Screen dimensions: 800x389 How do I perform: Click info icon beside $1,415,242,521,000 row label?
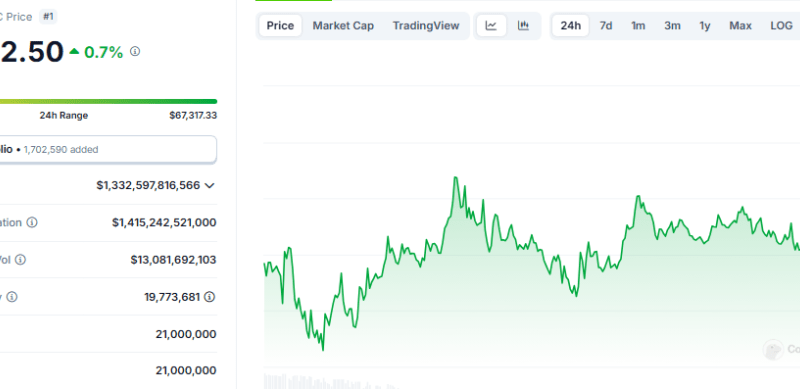click(32, 223)
